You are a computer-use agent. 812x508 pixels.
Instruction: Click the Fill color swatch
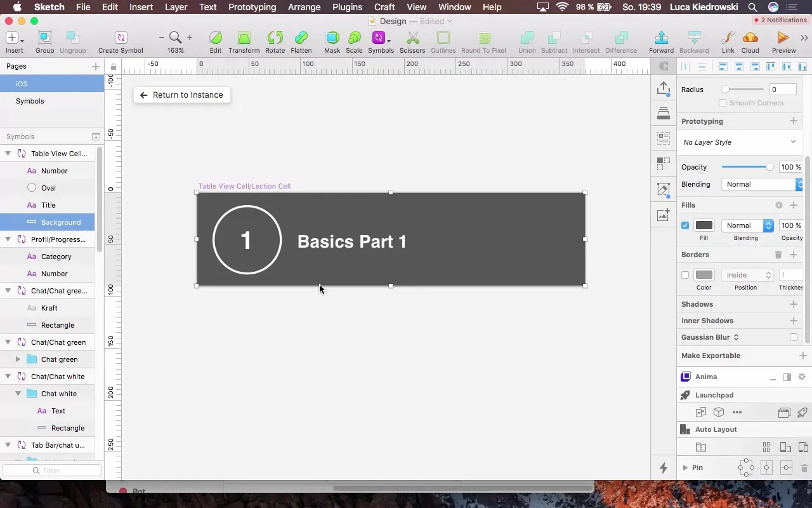point(704,225)
